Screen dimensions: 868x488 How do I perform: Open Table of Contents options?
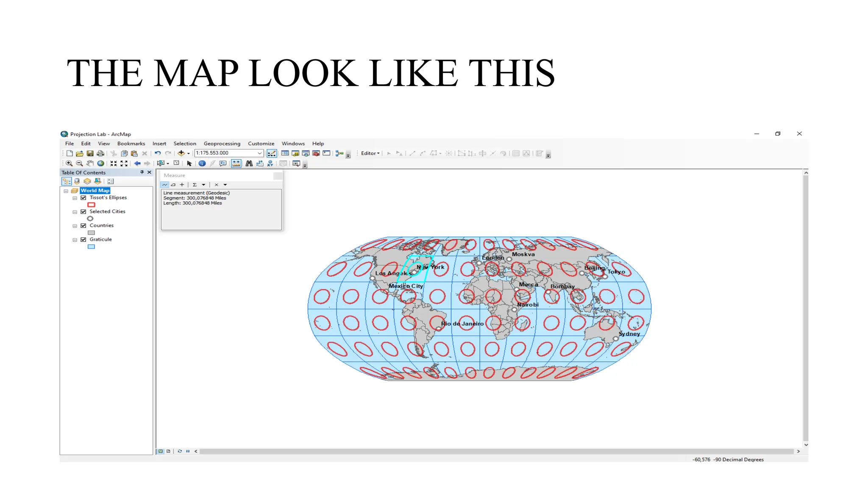coord(111,181)
